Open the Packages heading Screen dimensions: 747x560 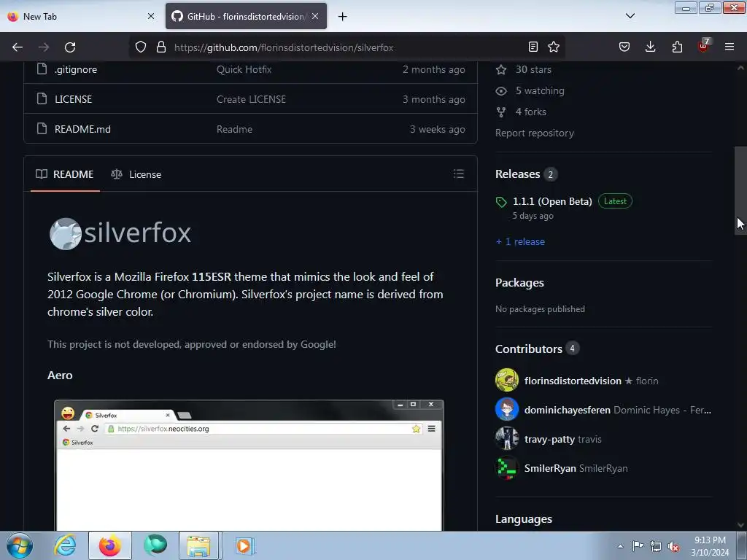tap(519, 282)
